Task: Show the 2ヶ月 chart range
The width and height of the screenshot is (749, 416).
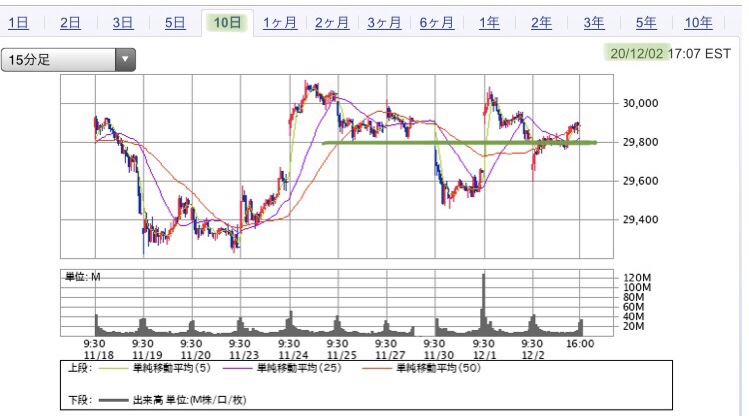Action: pos(332,22)
